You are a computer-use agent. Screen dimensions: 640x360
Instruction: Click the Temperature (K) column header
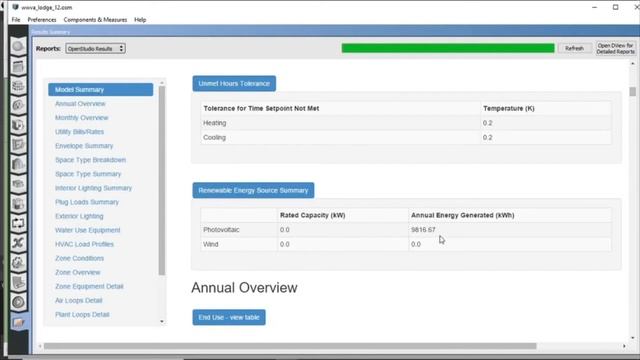509,108
